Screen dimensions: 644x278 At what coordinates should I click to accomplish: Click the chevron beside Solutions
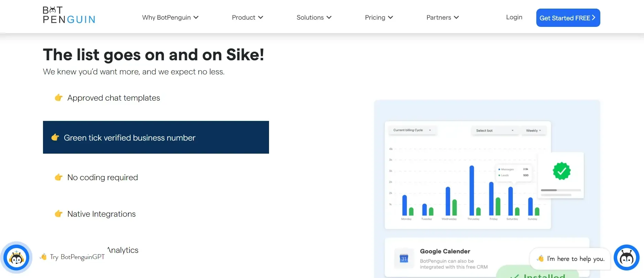pos(329,18)
